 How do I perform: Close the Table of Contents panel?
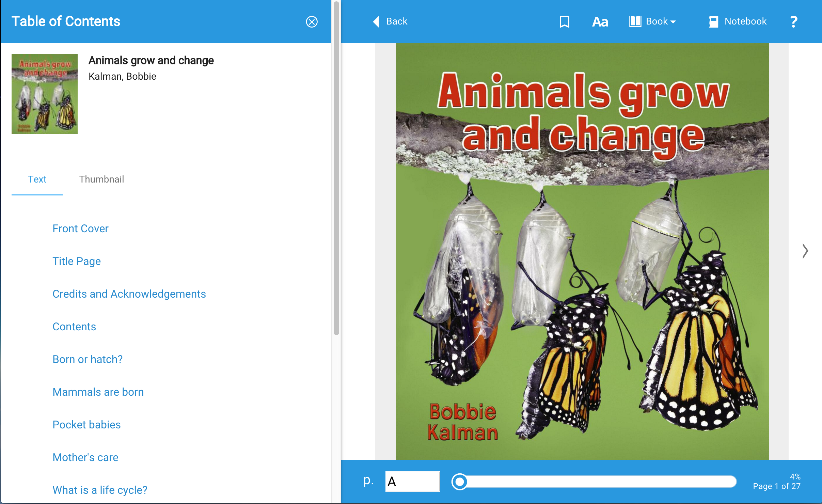click(x=312, y=22)
